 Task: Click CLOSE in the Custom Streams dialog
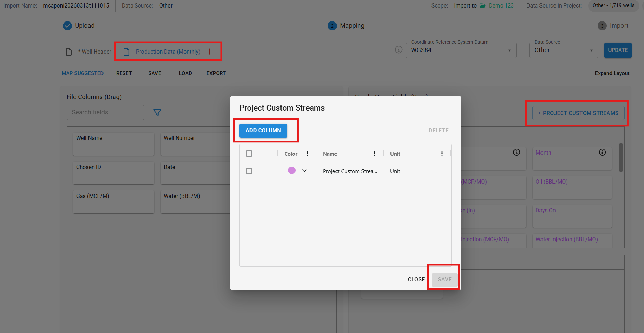tap(416, 279)
